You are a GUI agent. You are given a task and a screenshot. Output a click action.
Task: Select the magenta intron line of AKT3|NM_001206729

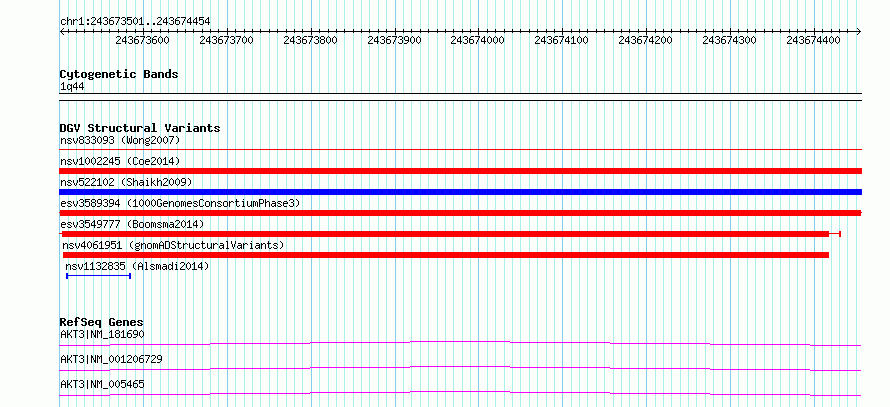460,369
